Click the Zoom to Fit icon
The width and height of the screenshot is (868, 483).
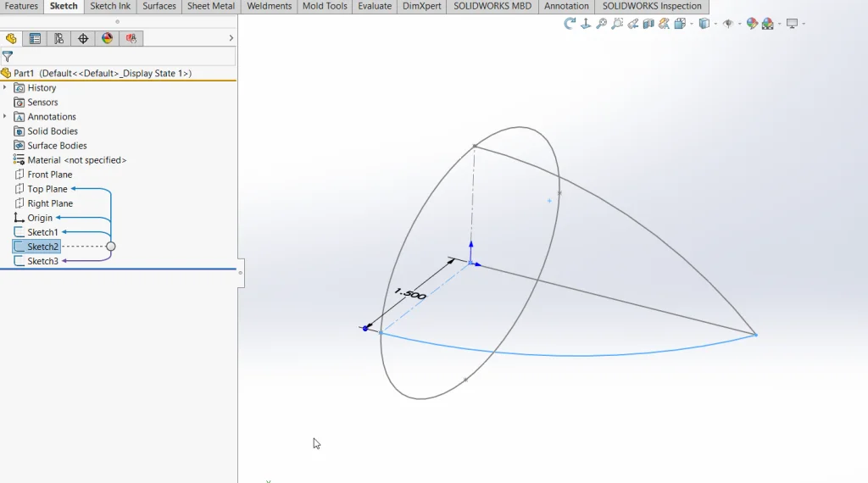coord(602,24)
